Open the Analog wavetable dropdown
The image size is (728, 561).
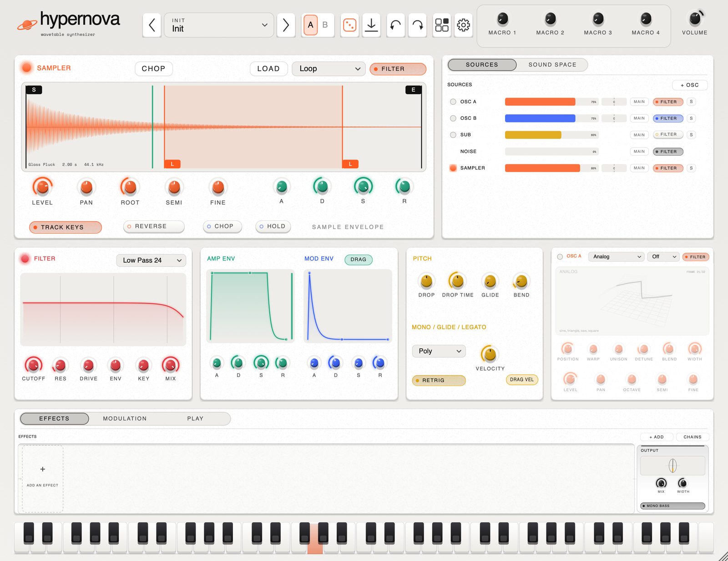tap(617, 257)
